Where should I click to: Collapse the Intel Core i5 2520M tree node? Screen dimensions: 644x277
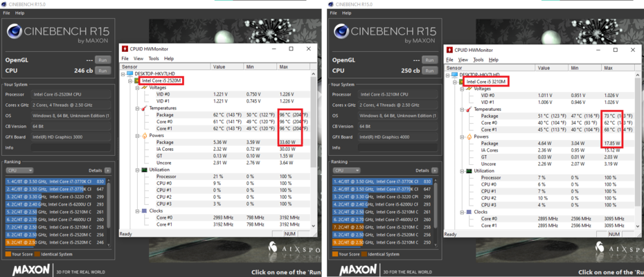130,80
